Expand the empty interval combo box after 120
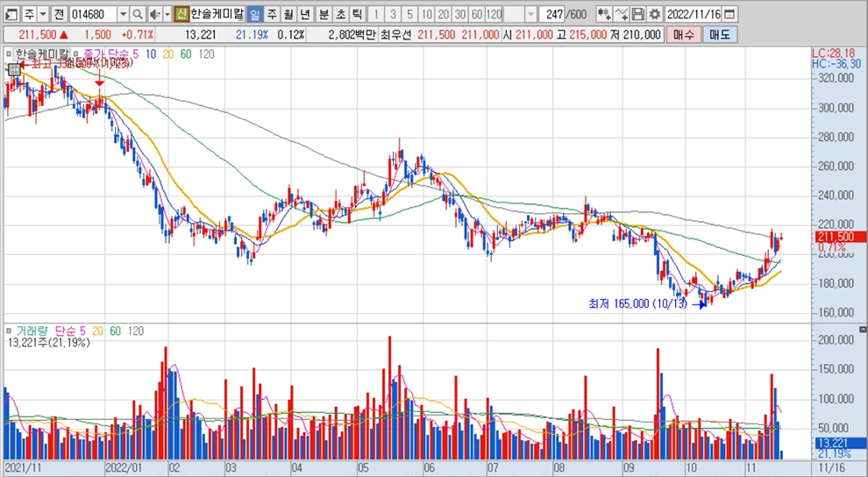868x477 pixels. point(532,14)
